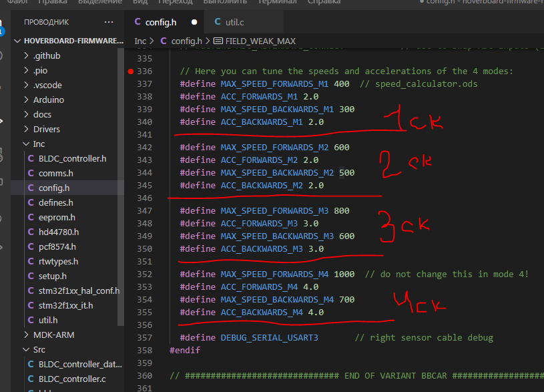Collapse the Inc folder
This screenshot has height=392, width=544.
[x=39, y=144]
